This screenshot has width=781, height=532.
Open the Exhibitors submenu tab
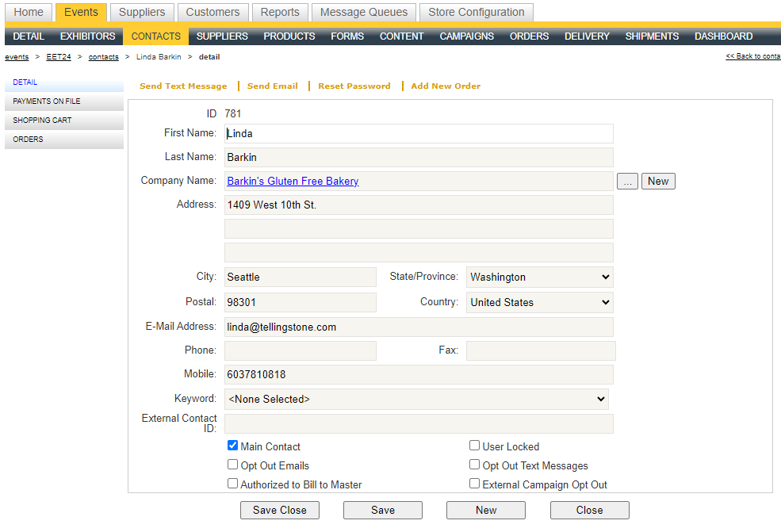coord(87,36)
